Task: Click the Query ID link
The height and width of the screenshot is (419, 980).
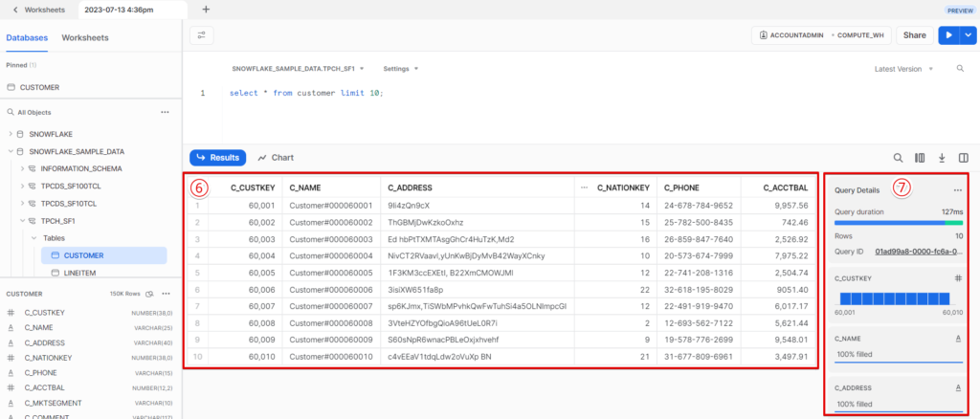Action: click(x=918, y=251)
